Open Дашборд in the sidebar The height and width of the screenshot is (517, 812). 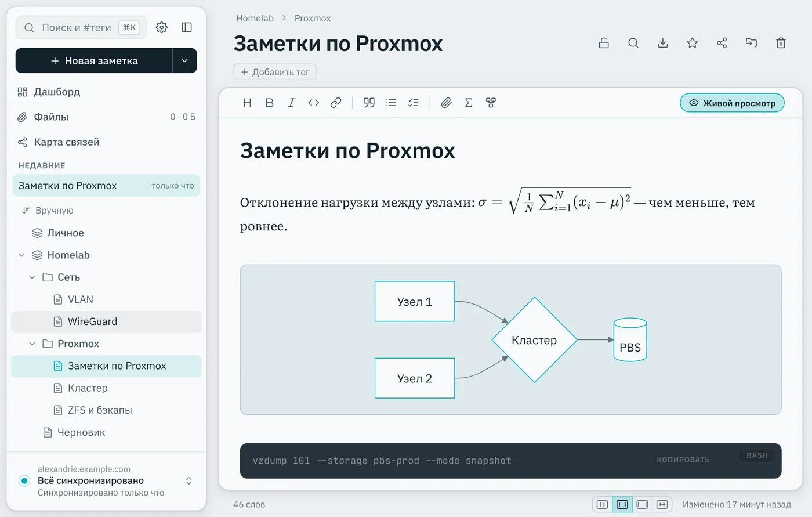106,92
